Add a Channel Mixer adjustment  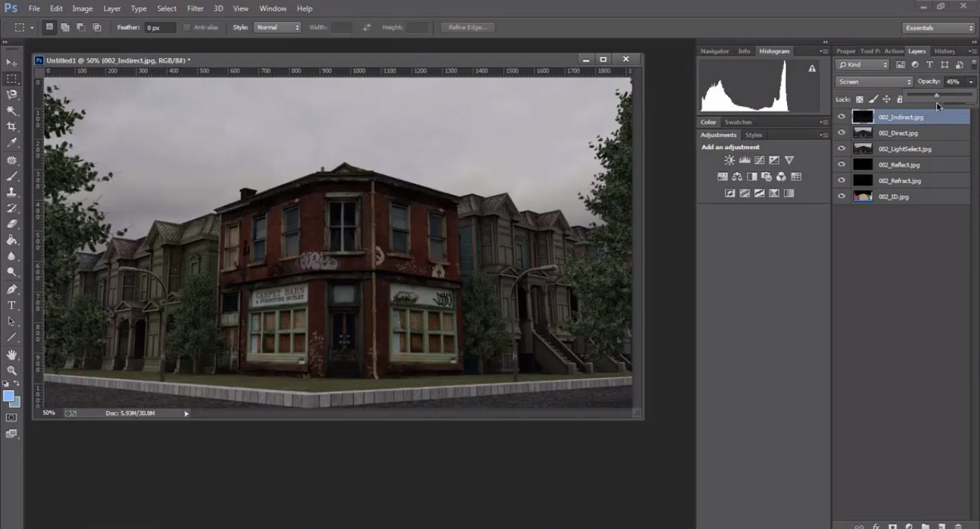(x=781, y=176)
